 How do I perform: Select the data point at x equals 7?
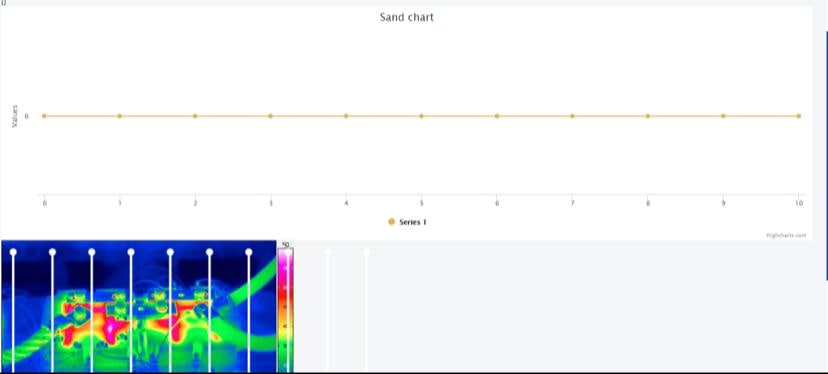pyautogui.click(x=572, y=116)
